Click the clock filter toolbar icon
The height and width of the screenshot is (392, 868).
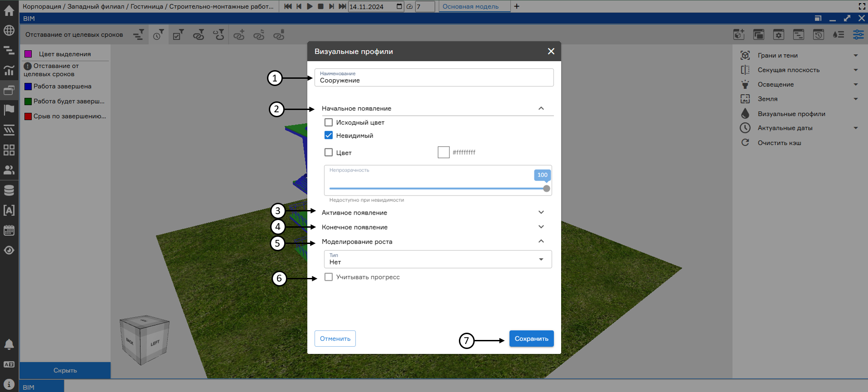point(158,35)
